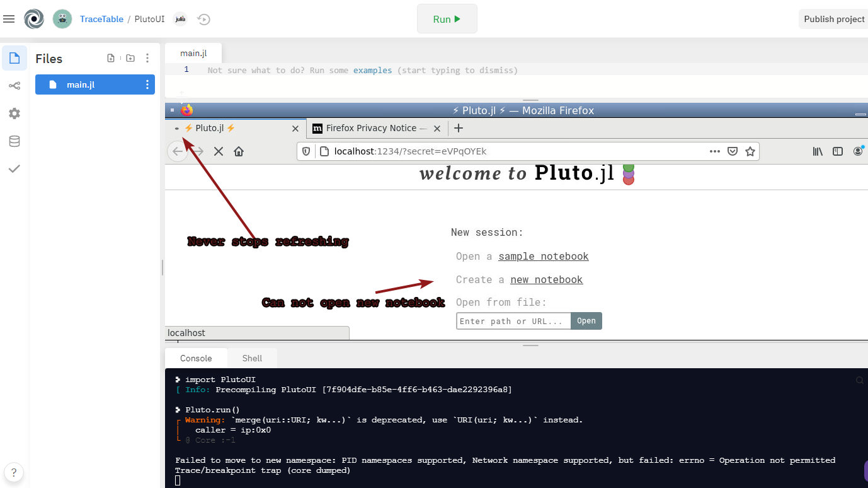Click the Julia language badge icon
The width and height of the screenshot is (868, 488).
click(180, 19)
